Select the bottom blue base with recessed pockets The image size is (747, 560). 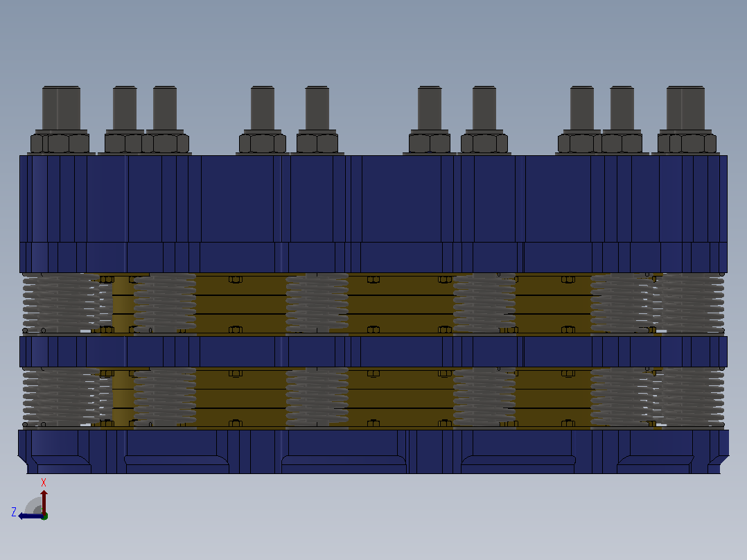[373, 451]
